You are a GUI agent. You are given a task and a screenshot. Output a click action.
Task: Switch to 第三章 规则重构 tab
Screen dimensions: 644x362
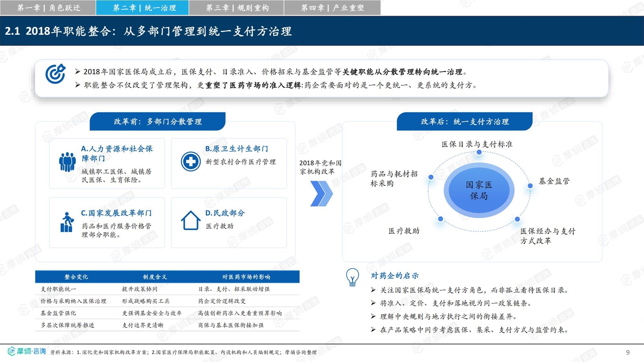[x=236, y=8]
